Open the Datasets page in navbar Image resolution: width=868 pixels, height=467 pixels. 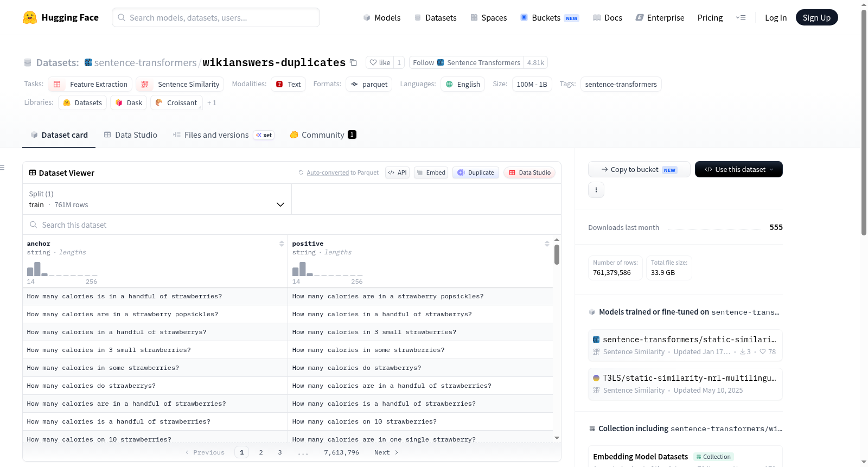pos(435,18)
